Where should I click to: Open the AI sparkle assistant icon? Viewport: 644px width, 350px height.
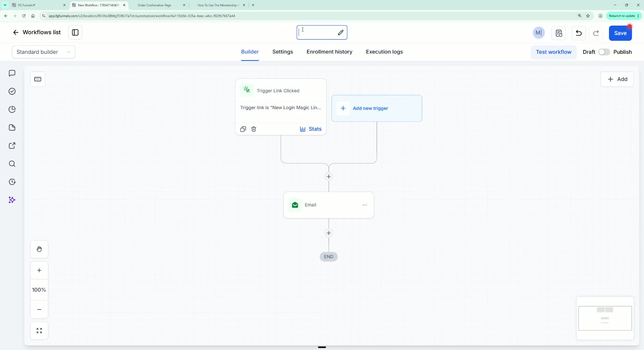[12, 200]
